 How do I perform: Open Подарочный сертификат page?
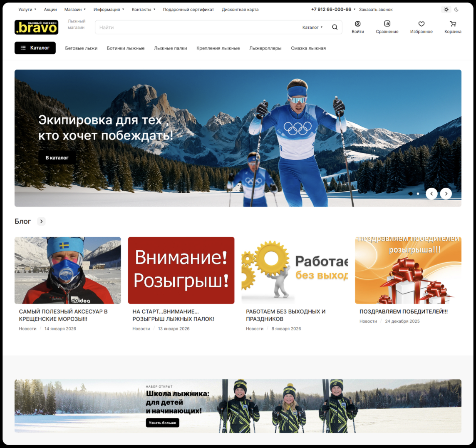click(188, 10)
